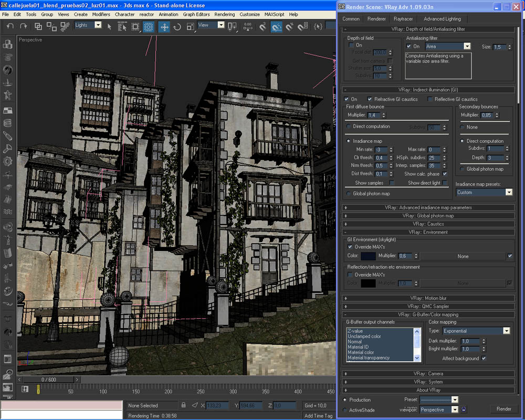525x420 pixels.
Task: Activate the Select Object arrow tool
Action: [x=110, y=26]
